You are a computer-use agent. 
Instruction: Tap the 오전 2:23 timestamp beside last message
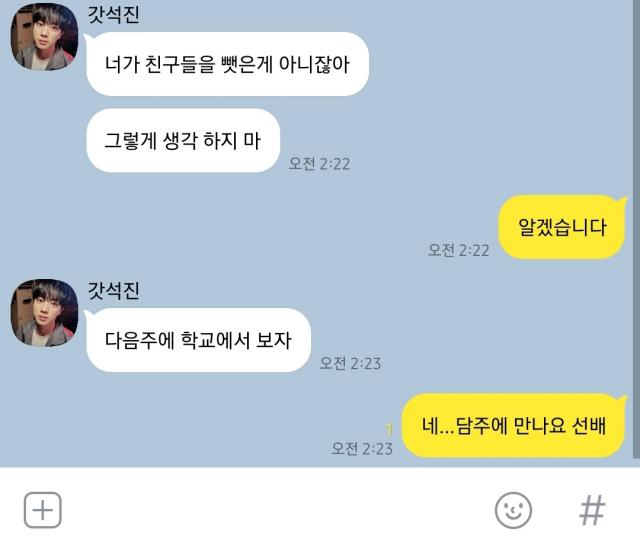pos(362,449)
